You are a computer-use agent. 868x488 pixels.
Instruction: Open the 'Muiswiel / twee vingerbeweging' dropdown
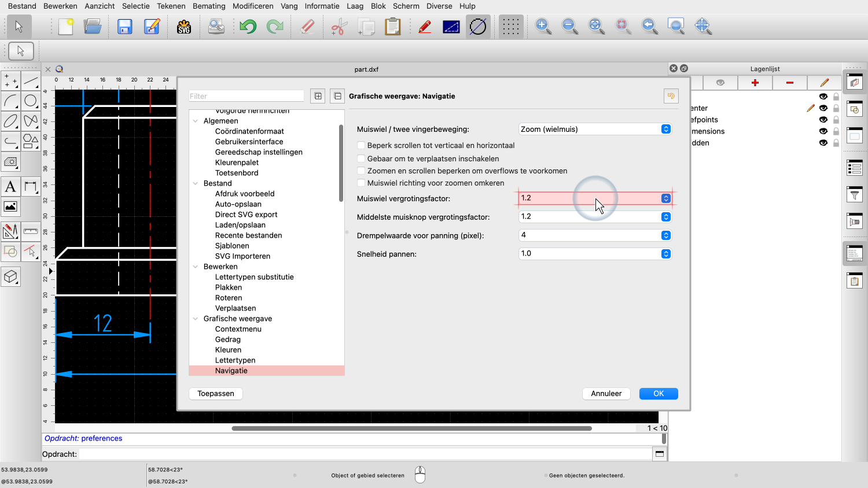[595, 129]
